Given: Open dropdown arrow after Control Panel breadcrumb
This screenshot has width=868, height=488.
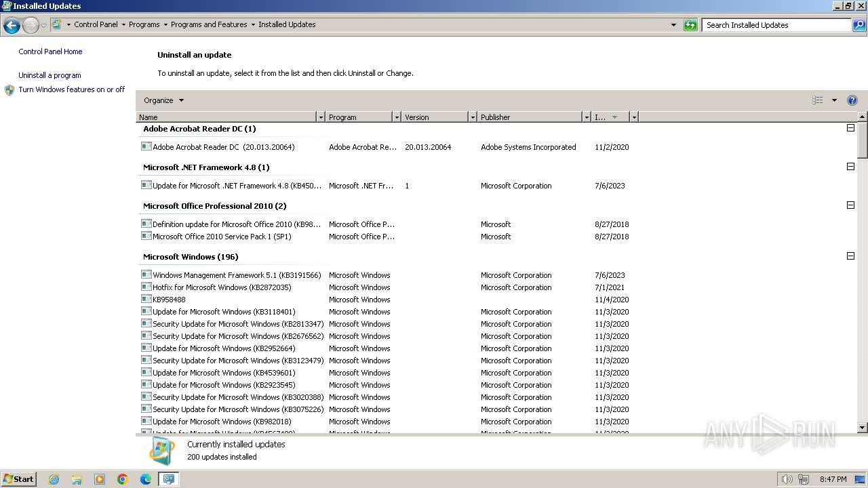Looking at the screenshot, I should tap(123, 24).
